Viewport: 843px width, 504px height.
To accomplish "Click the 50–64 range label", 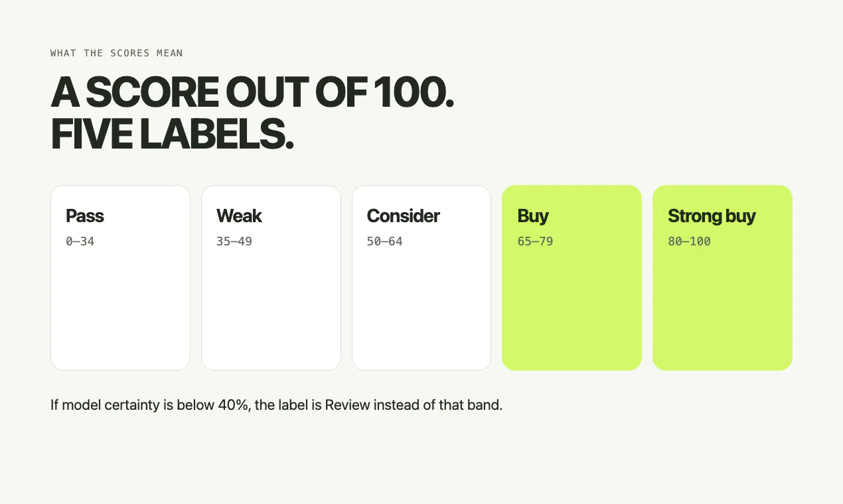I will [385, 241].
